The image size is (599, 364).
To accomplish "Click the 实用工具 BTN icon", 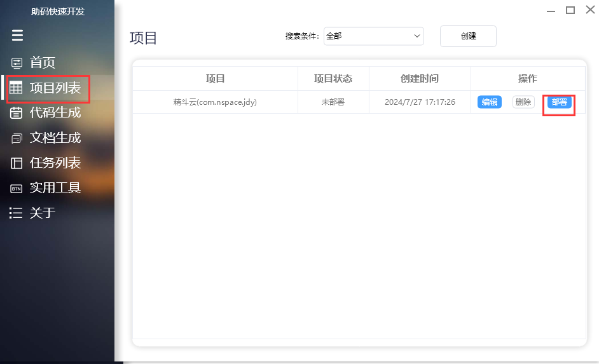I will click(17, 188).
